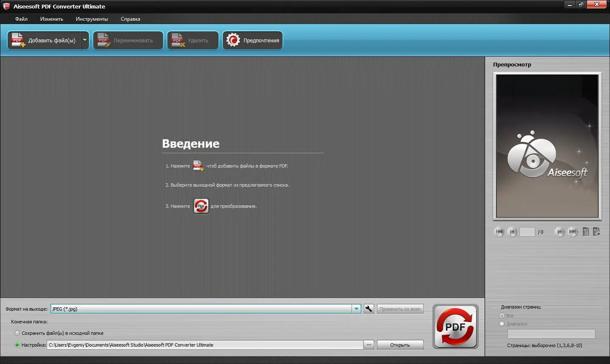Viewport: 610px width, 364px height.
Task: Go to next page in preview
Action: point(560,232)
